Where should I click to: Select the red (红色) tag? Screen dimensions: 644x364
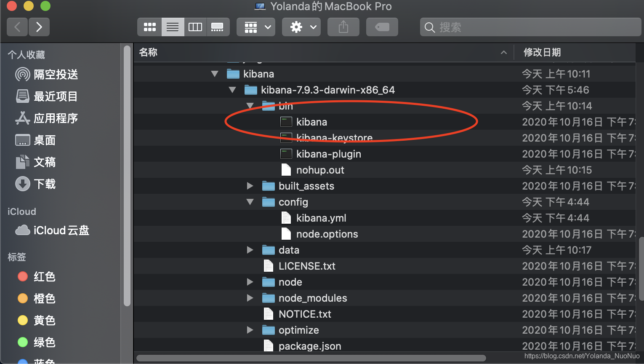pos(37,277)
